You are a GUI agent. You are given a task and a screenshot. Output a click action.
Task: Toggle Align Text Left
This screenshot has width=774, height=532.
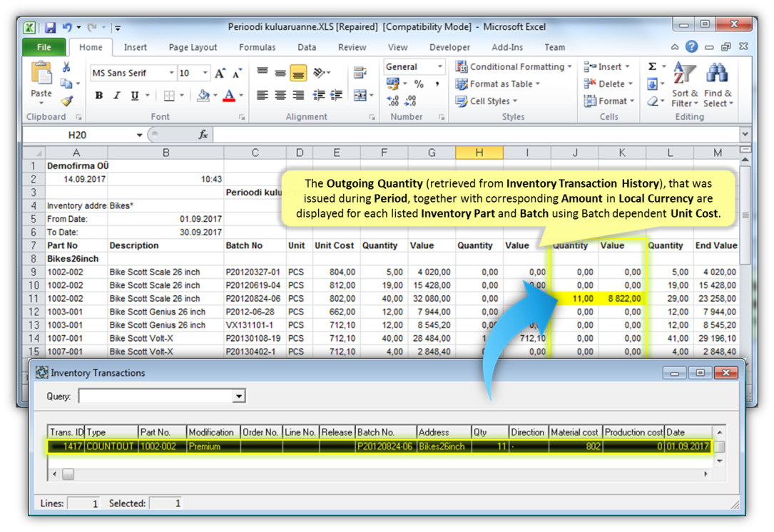(263, 96)
